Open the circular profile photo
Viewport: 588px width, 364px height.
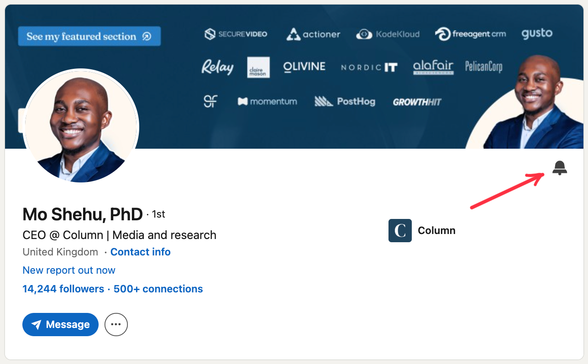pos(81,126)
